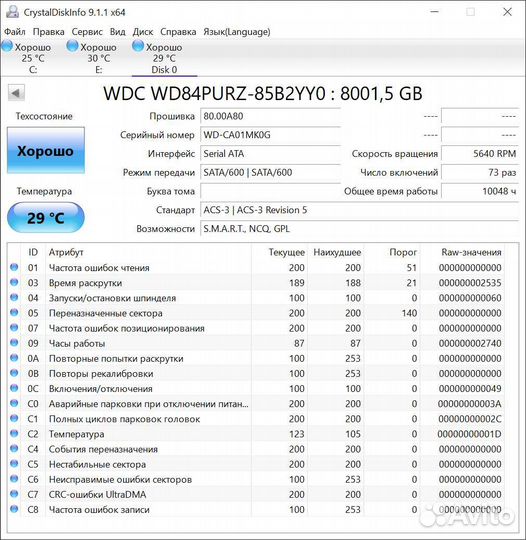Click status dot of attribute 03 row
This screenshot has height=540, width=526.
[x=14, y=282]
